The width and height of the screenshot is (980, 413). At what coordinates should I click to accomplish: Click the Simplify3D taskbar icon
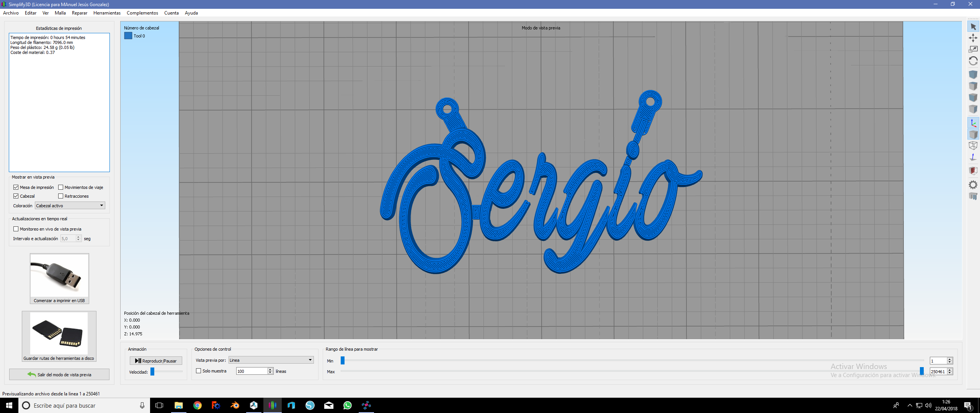(272, 405)
